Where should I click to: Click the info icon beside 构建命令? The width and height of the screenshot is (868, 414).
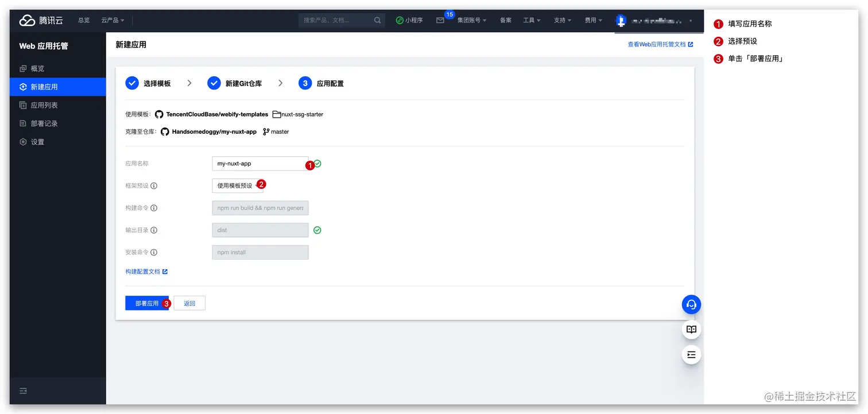pos(154,208)
